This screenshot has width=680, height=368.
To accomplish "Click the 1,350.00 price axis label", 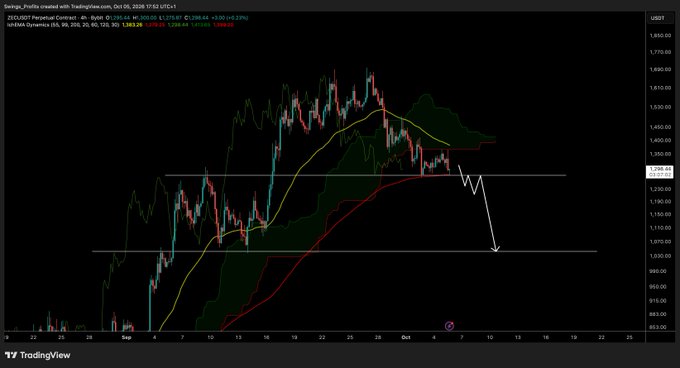I will tap(660, 154).
